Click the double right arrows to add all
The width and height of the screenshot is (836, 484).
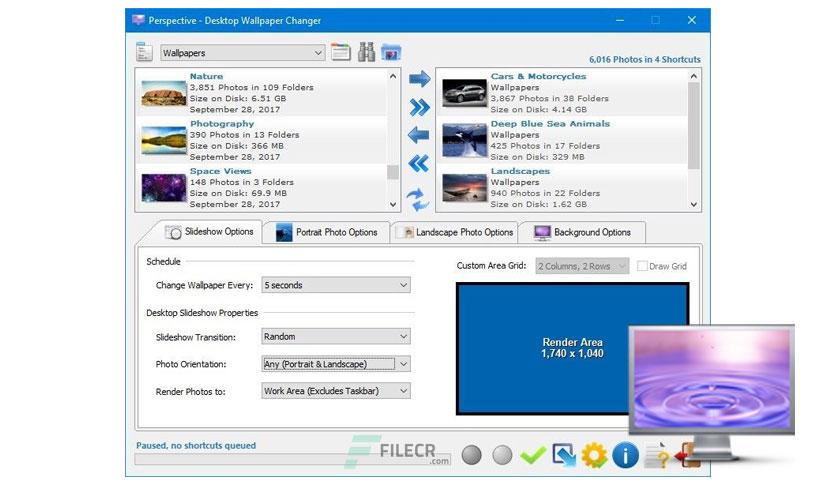[419, 107]
